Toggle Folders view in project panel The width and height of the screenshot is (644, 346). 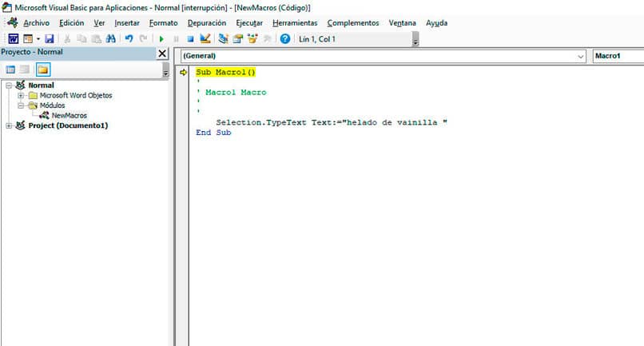tap(42, 70)
